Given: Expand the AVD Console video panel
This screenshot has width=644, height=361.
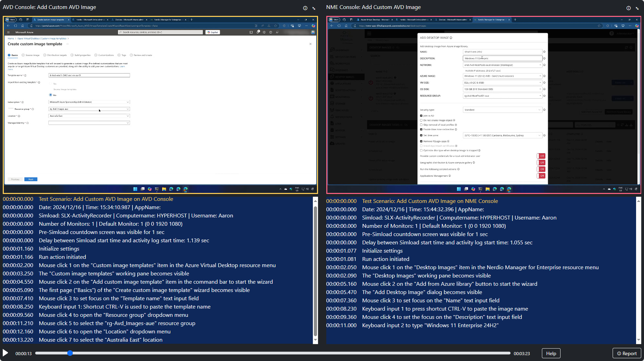Looking at the screenshot, I should 314,8.
